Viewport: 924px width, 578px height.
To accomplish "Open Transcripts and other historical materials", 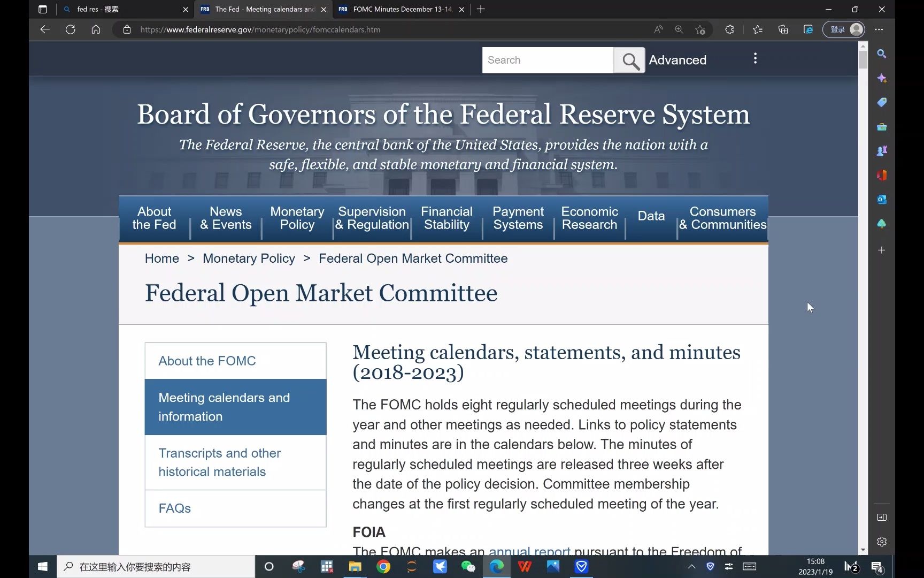I will point(235,462).
